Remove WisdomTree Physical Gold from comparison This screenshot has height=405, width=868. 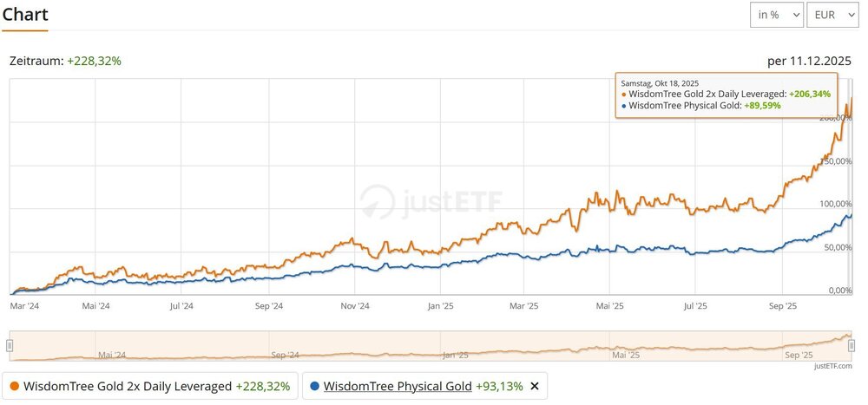click(535, 387)
